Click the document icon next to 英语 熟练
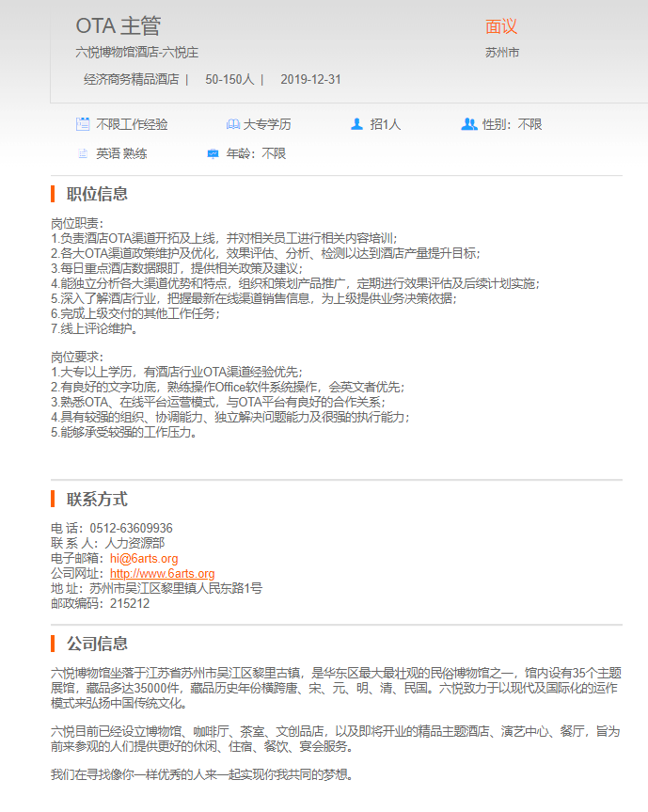 pyautogui.click(x=83, y=152)
